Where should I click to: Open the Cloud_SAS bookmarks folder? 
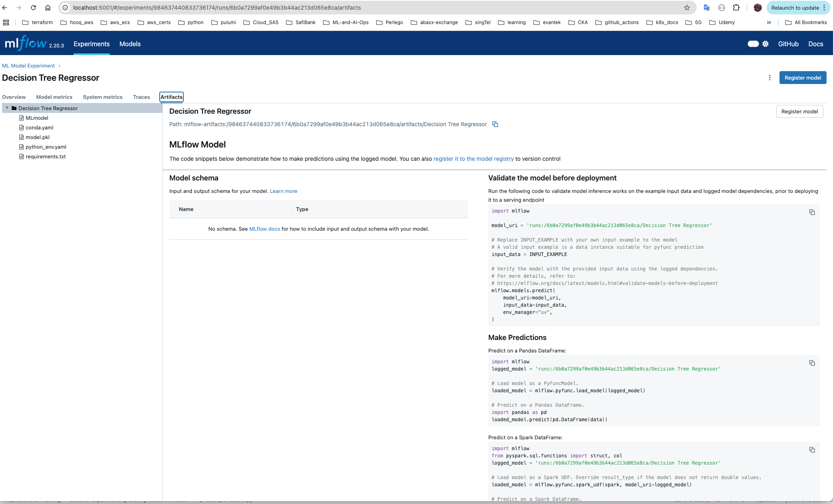click(x=261, y=23)
